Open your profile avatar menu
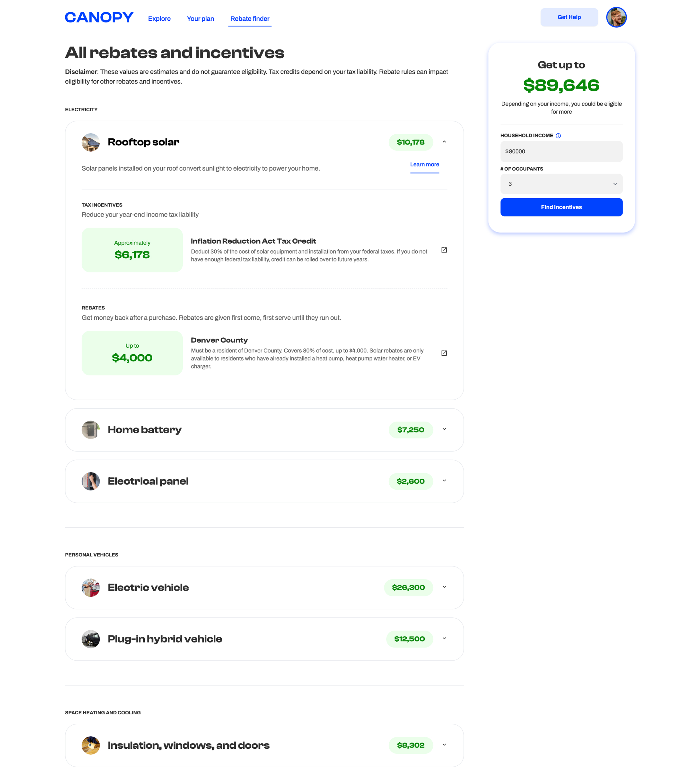700x770 pixels. [x=616, y=17]
